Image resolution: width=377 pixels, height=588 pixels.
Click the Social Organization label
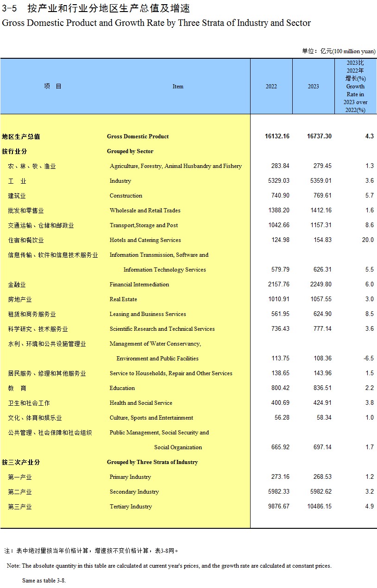pyautogui.click(x=178, y=447)
